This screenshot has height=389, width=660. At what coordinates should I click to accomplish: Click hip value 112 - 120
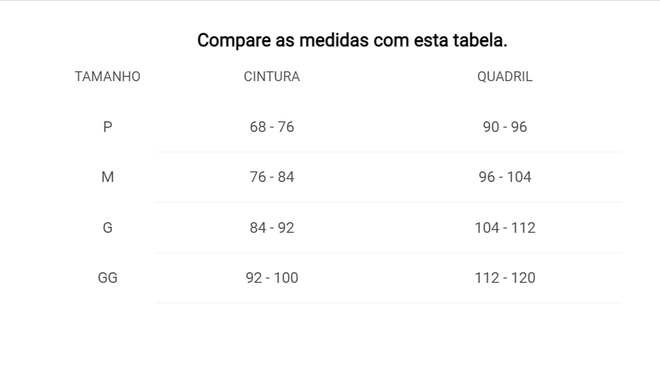[505, 278]
